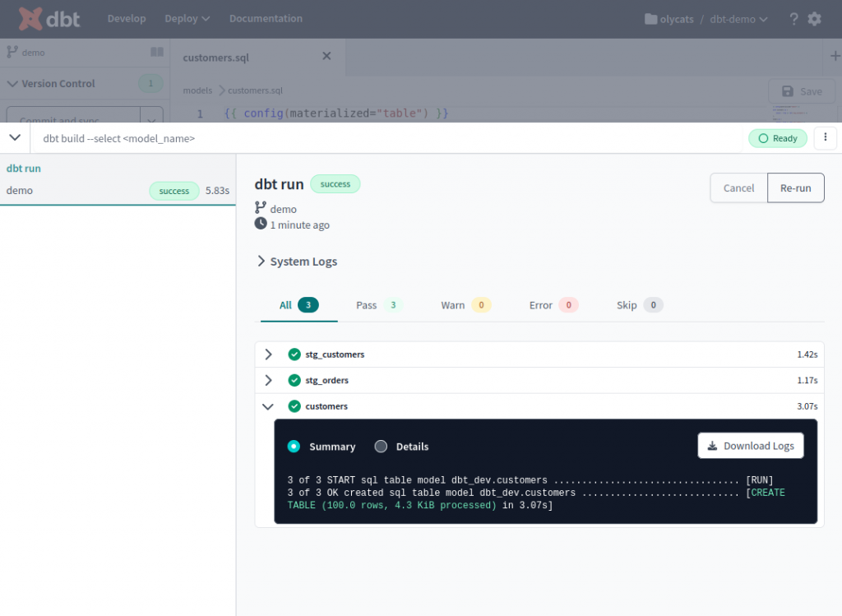Click the success badge beside dbt run heading
Image resolution: width=842 pixels, height=616 pixels.
(x=335, y=184)
